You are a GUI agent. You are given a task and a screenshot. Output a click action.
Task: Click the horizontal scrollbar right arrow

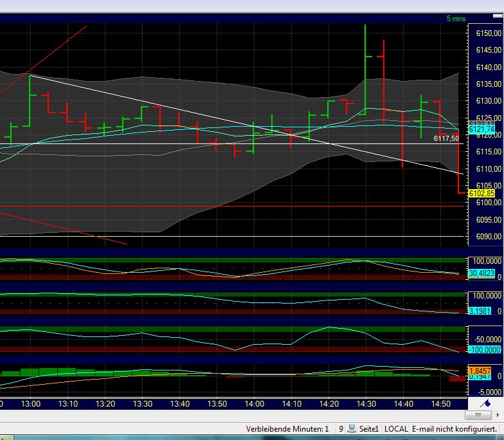click(x=498, y=416)
